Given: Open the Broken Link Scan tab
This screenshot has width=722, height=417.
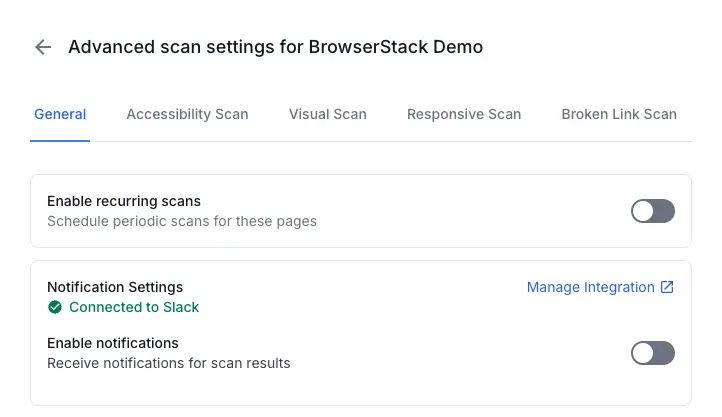Looking at the screenshot, I should [619, 114].
